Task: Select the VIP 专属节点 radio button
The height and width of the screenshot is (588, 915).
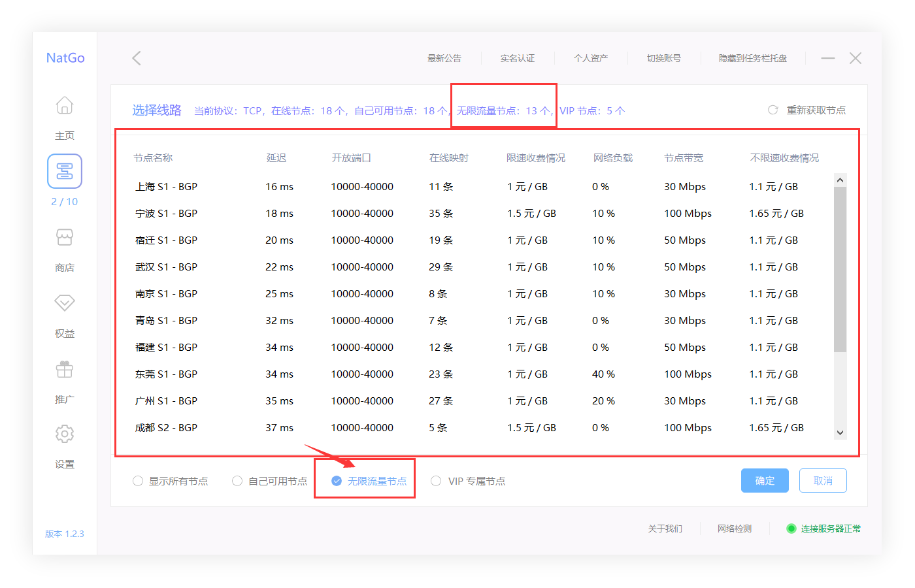Action: point(436,481)
